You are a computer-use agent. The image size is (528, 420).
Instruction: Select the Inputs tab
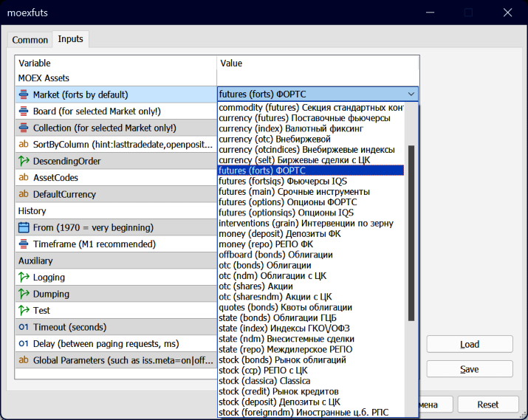70,39
